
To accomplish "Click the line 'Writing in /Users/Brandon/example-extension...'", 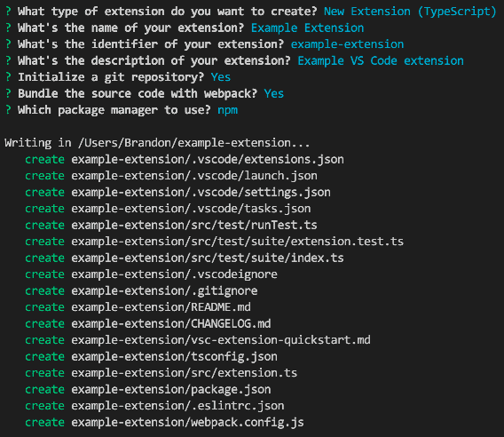I will [157, 143].
